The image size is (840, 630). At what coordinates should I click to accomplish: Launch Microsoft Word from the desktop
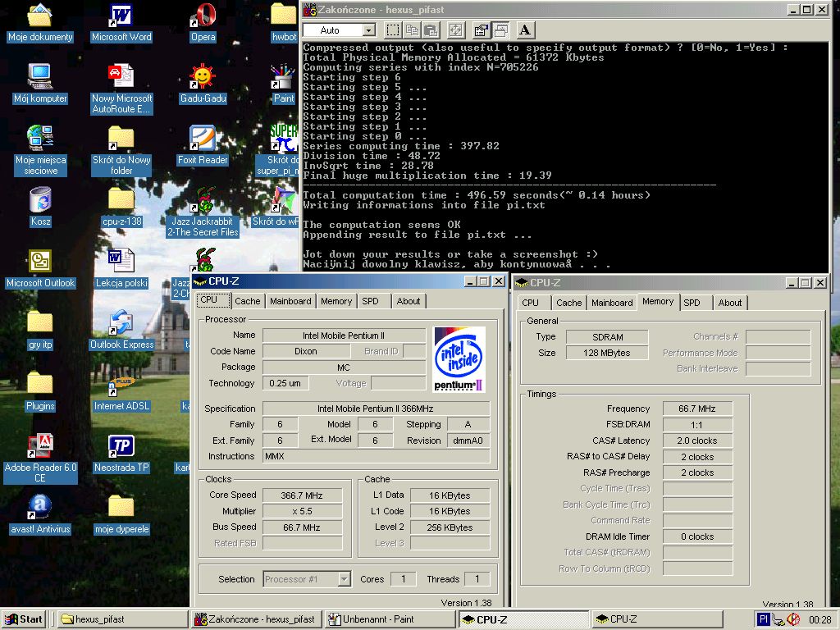(121, 23)
